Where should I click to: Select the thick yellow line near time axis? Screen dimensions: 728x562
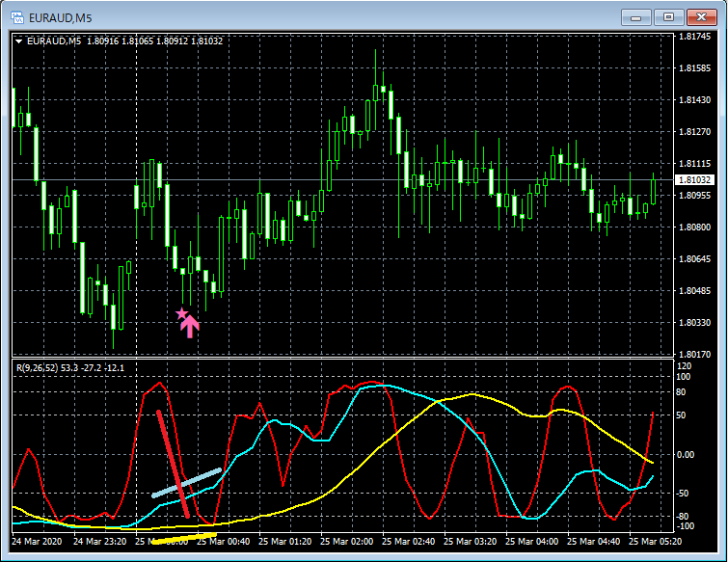coord(184,538)
